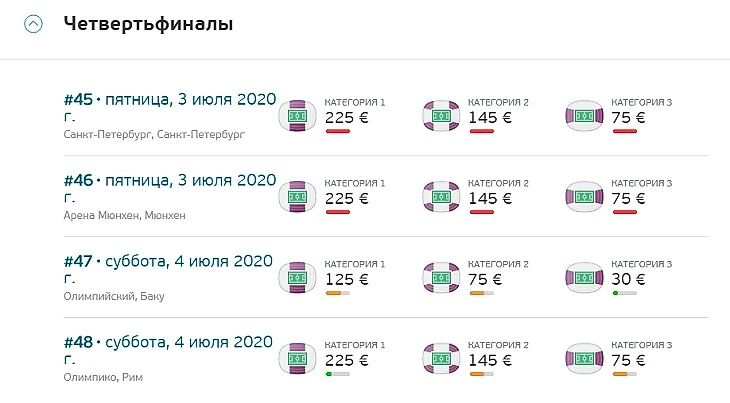Click Category 1 stadium icon for match #46

297,197
